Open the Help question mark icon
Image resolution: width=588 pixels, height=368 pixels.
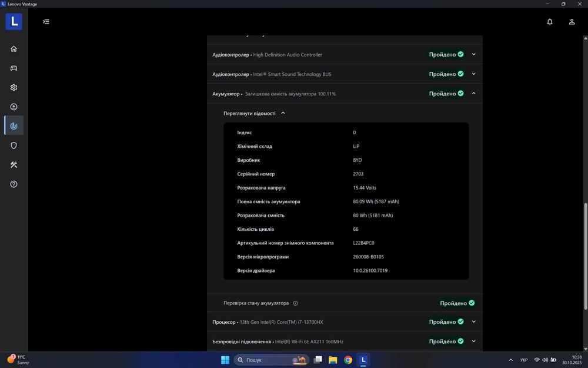14,184
